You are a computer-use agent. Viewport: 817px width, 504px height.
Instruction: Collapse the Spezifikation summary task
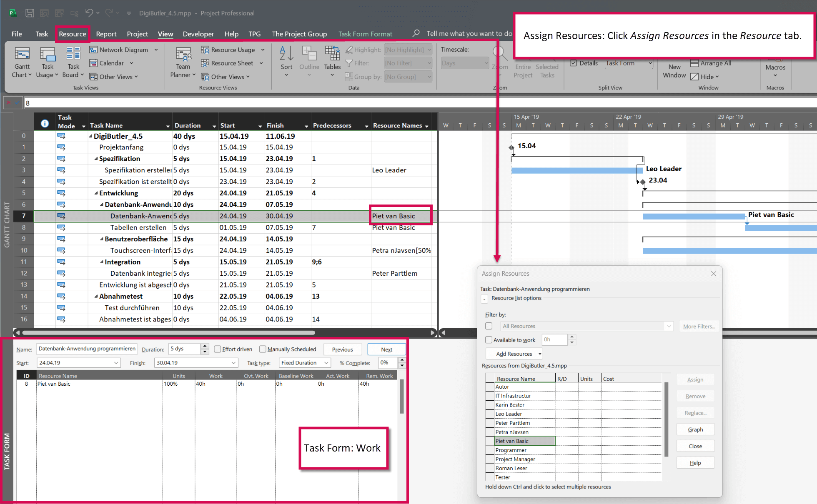pos(95,159)
